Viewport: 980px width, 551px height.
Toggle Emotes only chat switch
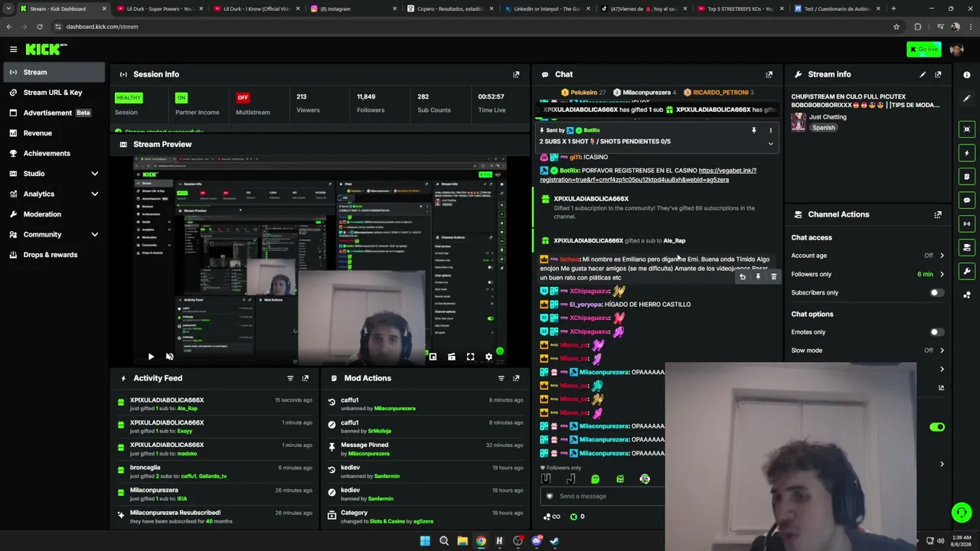tap(936, 332)
